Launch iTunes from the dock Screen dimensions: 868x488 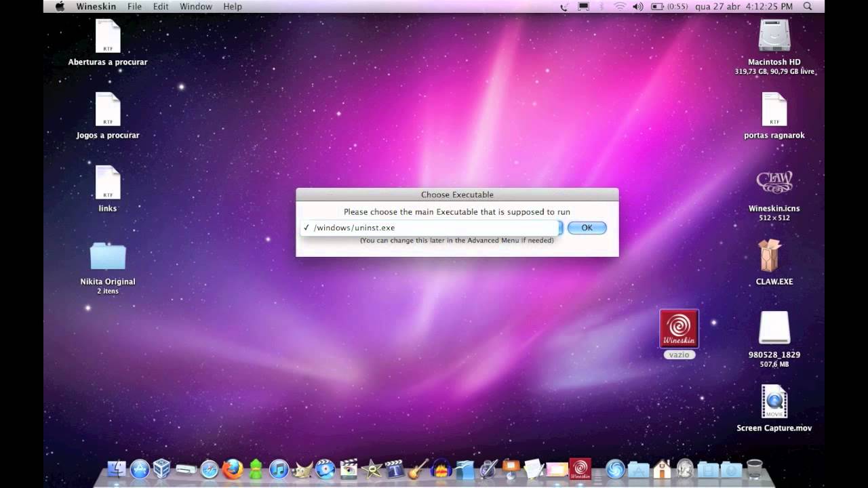[x=279, y=469]
